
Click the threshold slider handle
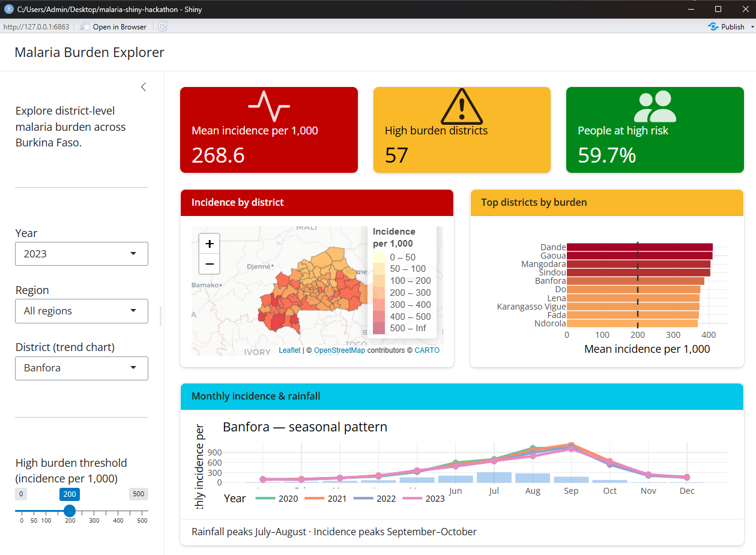click(70, 511)
